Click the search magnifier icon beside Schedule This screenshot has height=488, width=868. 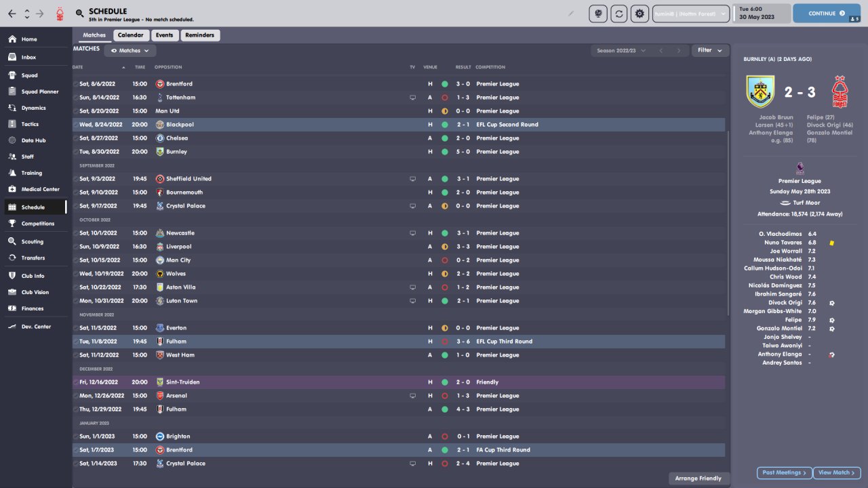(x=80, y=14)
